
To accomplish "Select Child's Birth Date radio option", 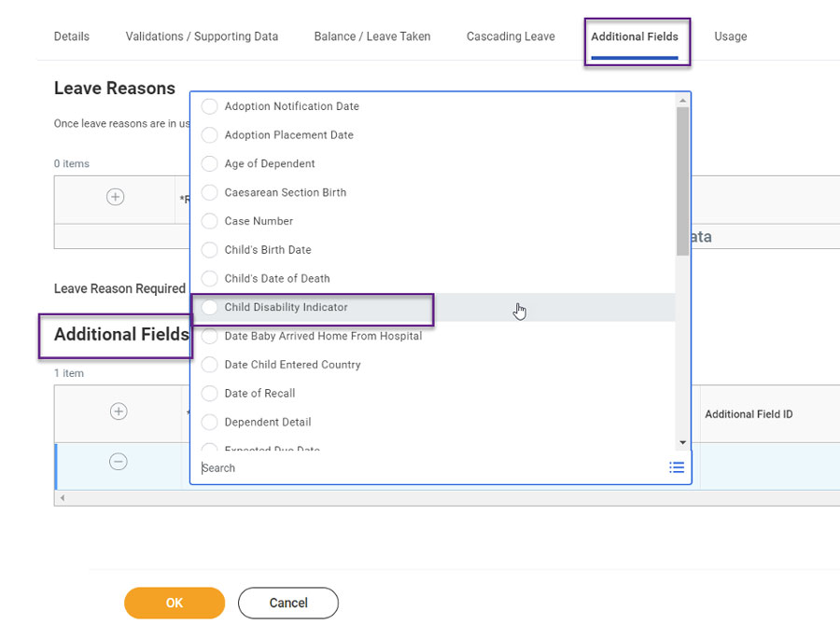I will pos(209,249).
